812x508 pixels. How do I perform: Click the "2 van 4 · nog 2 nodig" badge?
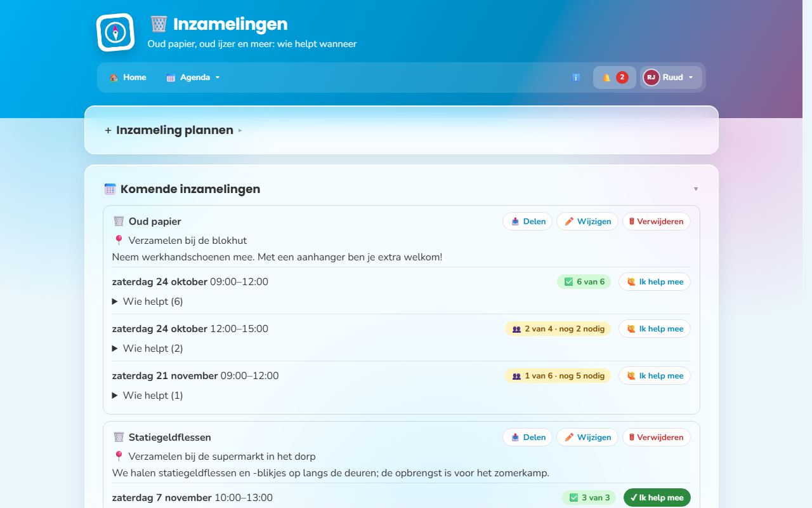point(558,329)
